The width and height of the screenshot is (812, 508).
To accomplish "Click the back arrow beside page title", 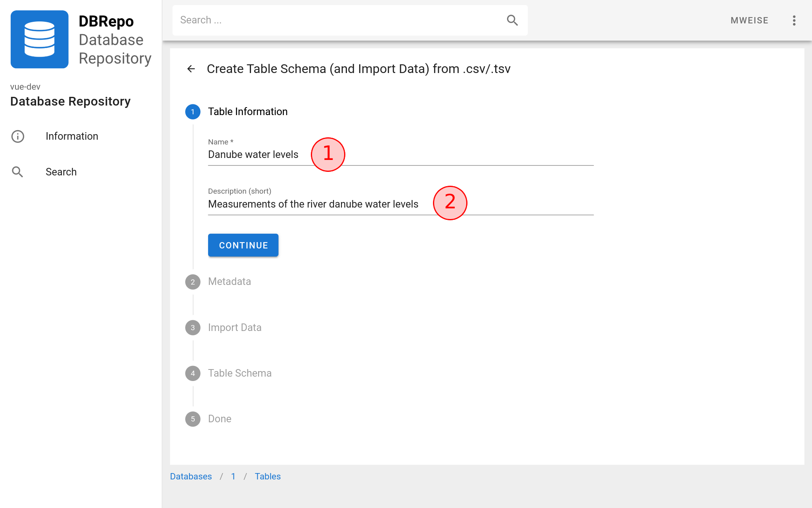I will click(x=191, y=69).
